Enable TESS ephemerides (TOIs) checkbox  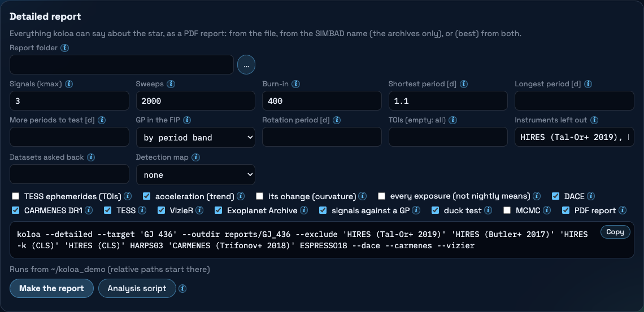16,196
